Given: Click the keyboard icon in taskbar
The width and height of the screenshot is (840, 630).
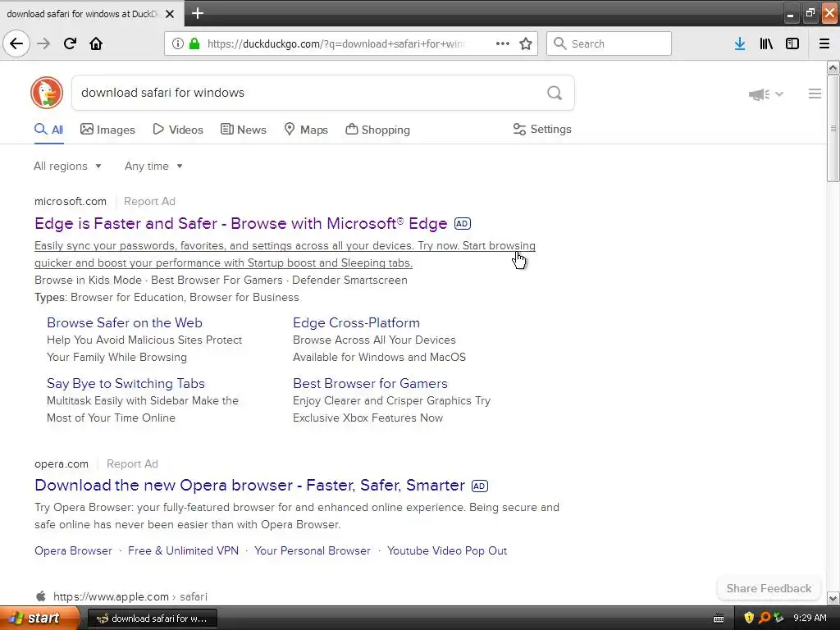Looking at the screenshot, I should point(719,619).
